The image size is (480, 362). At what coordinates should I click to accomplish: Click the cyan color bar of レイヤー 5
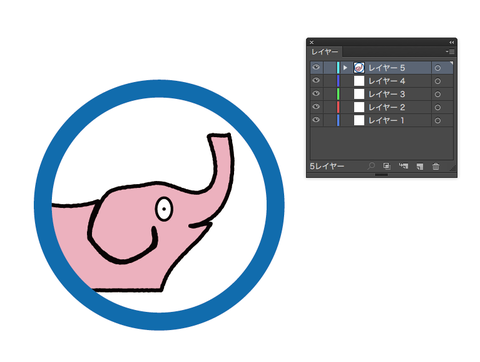338,68
